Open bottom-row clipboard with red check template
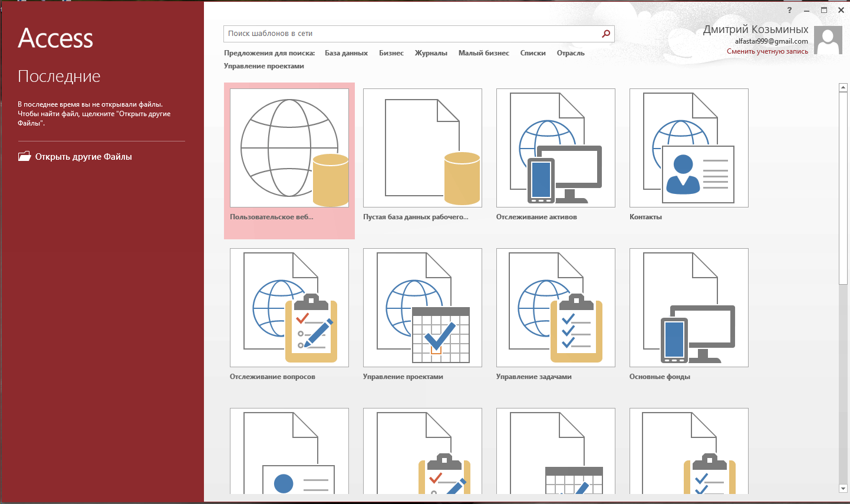Image resolution: width=850 pixels, height=504 pixels. (x=423, y=451)
